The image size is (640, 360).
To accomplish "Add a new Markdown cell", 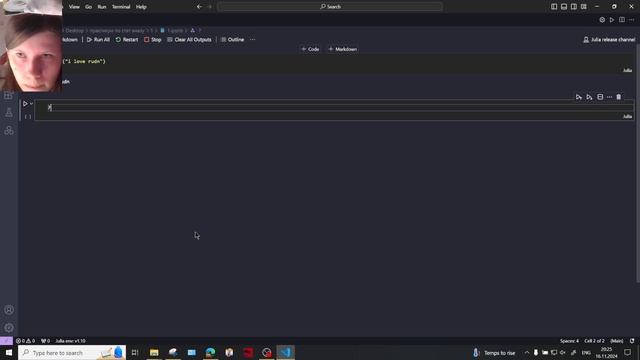I will pos(343,49).
